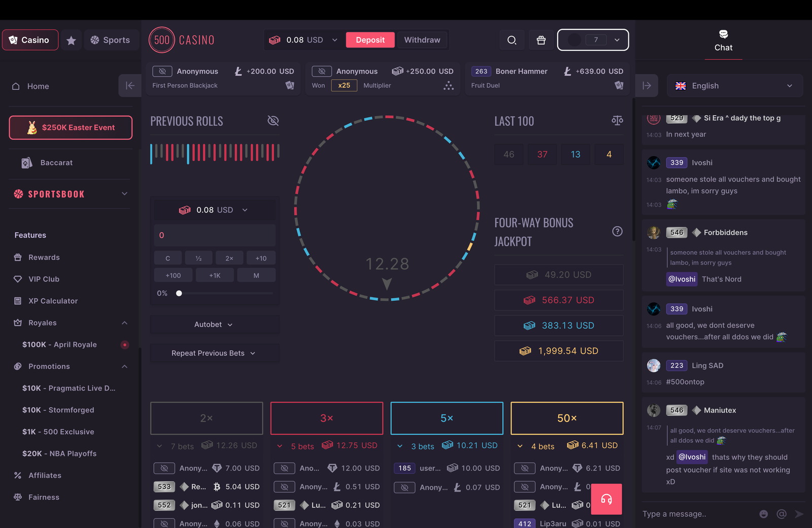Click the Withdraw button
The height and width of the screenshot is (528, 812).
pos(422,40)
